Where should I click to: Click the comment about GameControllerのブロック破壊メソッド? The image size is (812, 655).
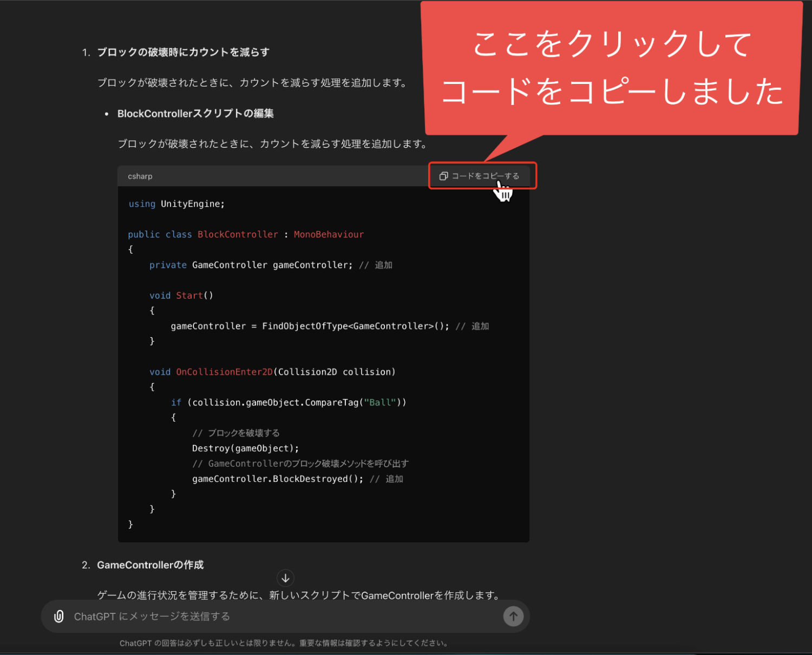coord(300,464)
